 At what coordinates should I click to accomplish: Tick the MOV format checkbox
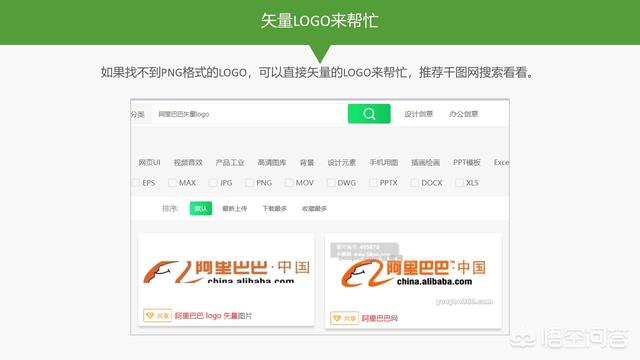pos(289,182)
